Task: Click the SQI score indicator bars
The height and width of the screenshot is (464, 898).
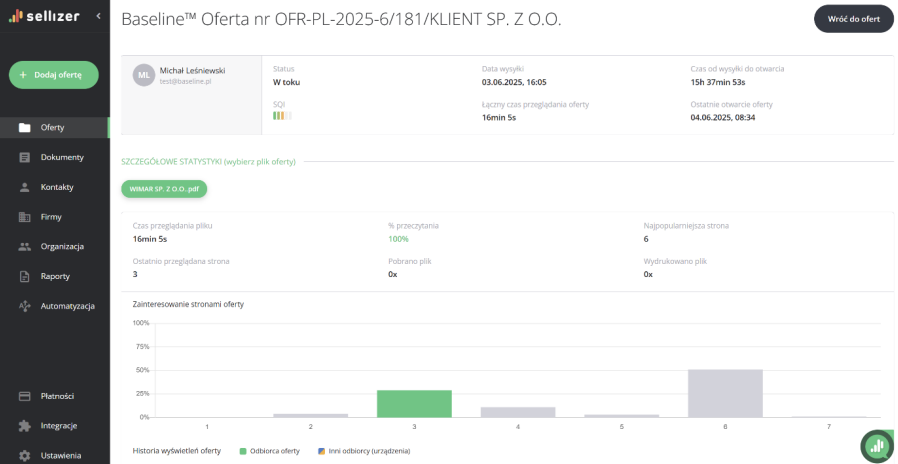Action: coord(282,116)
